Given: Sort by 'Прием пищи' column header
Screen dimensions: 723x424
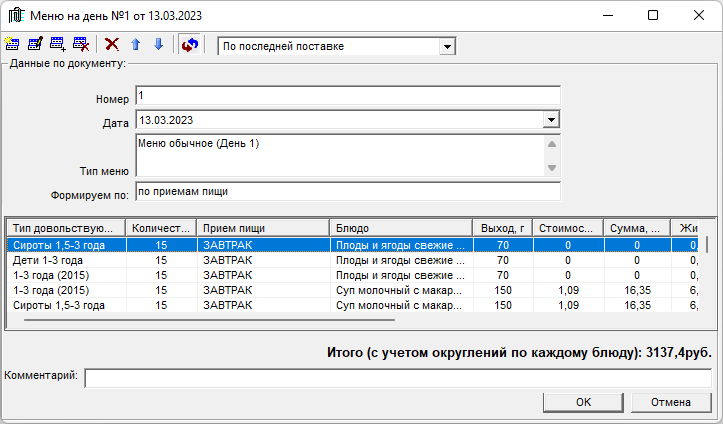Looking at the screenshot, I should (262, 228).
